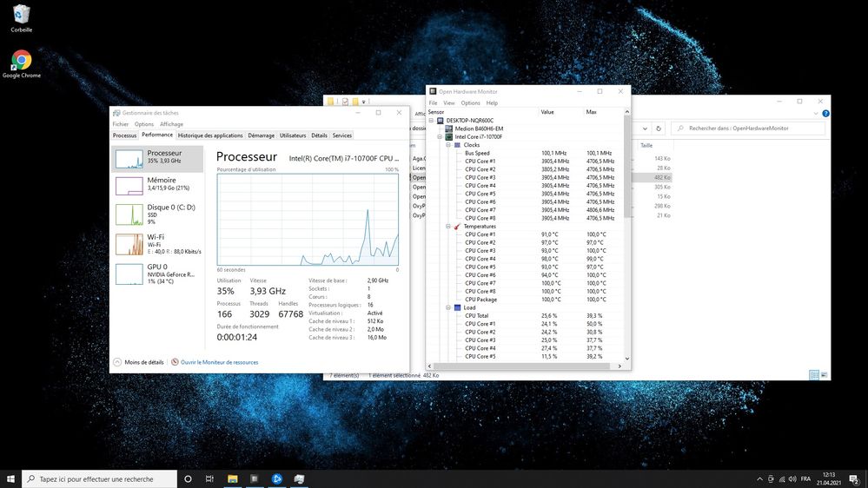The width and height of the screenshot is (868, 488).
Task: Switch to the Détails tab
Action: tap(320, 135)
